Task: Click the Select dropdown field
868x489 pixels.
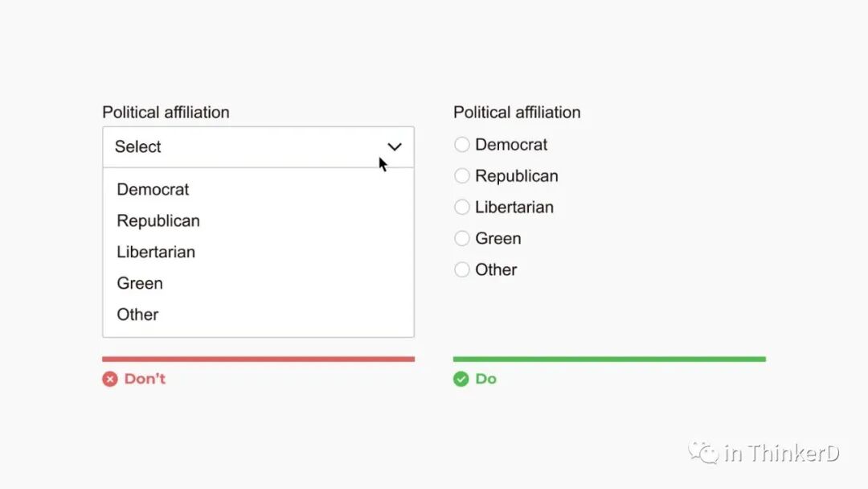Action: pos(241,147)
